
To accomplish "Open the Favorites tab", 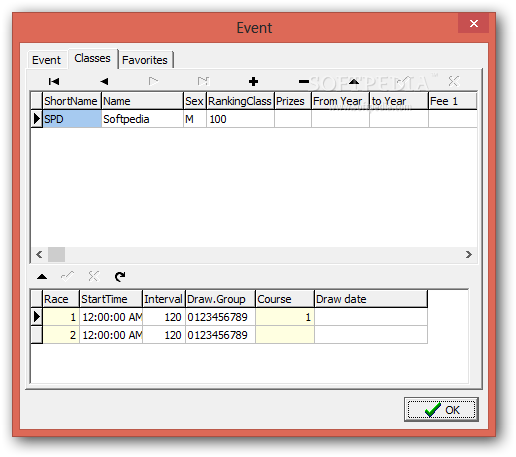I will pos(145,60).
